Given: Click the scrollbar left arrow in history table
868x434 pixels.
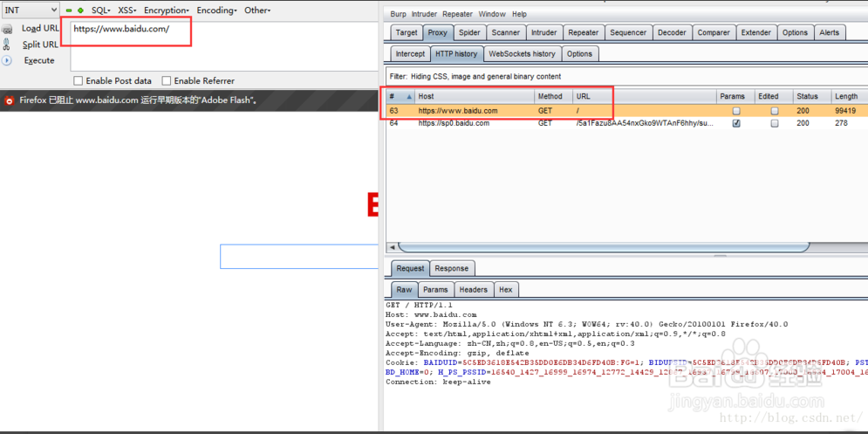Looking at the screenshot, I should click(392, 246).
